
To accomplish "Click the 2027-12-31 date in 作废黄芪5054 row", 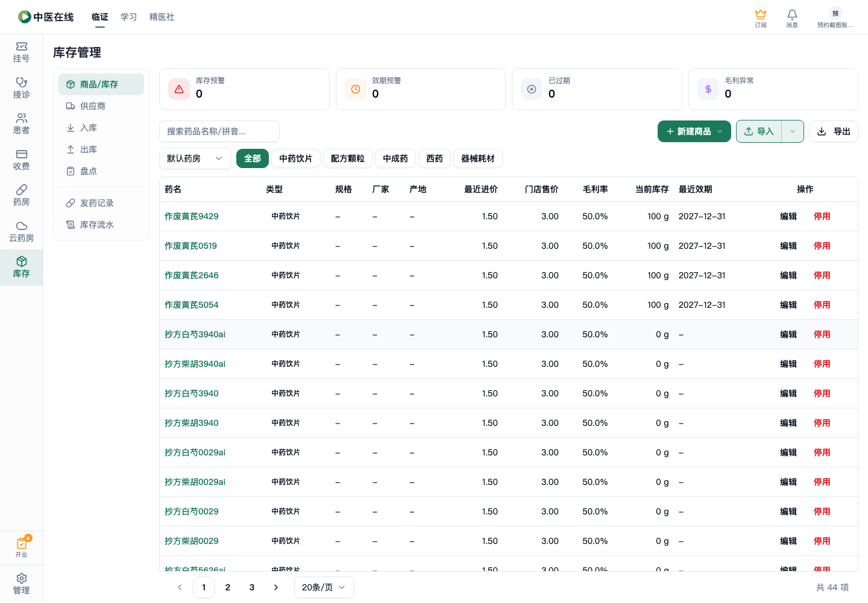I will coord(702,305).
